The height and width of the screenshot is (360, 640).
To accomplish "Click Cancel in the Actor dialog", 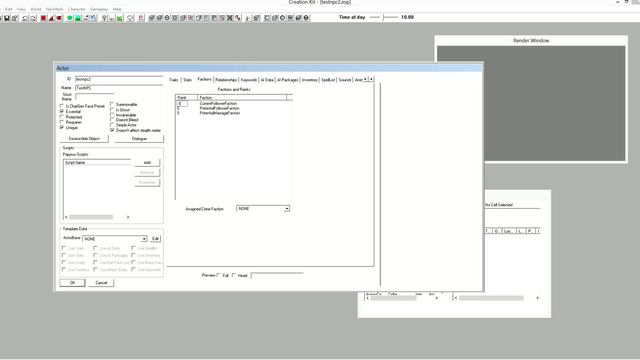I will (x=101, y=283).
